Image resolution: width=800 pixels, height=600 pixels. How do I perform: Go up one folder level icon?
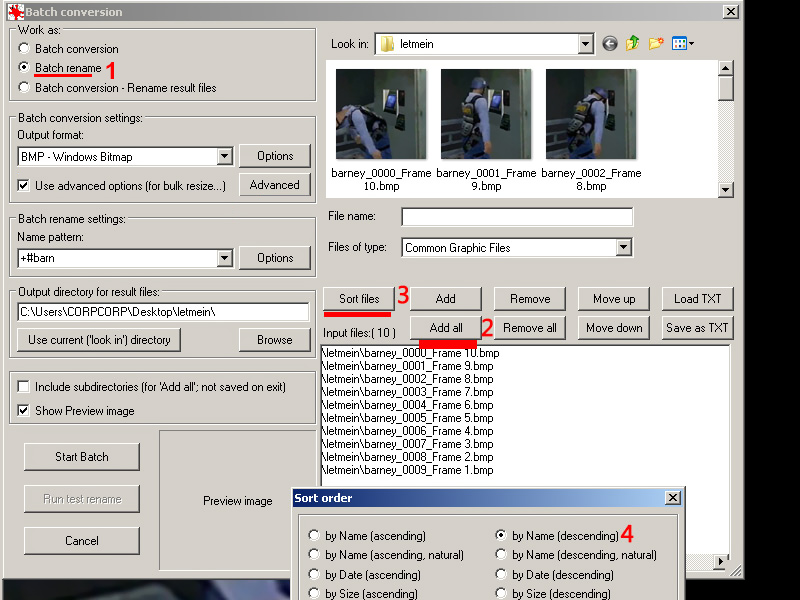click(x=633, y=43)
